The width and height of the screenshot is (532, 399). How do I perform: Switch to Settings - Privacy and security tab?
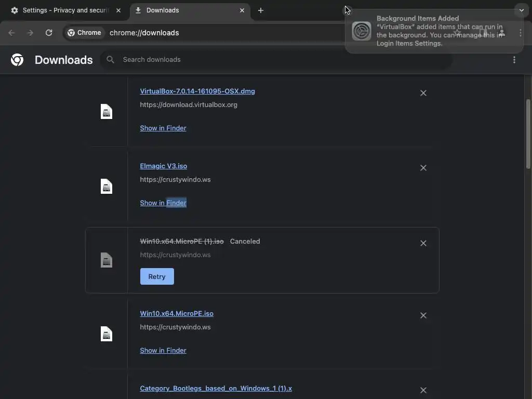point(64,10)
